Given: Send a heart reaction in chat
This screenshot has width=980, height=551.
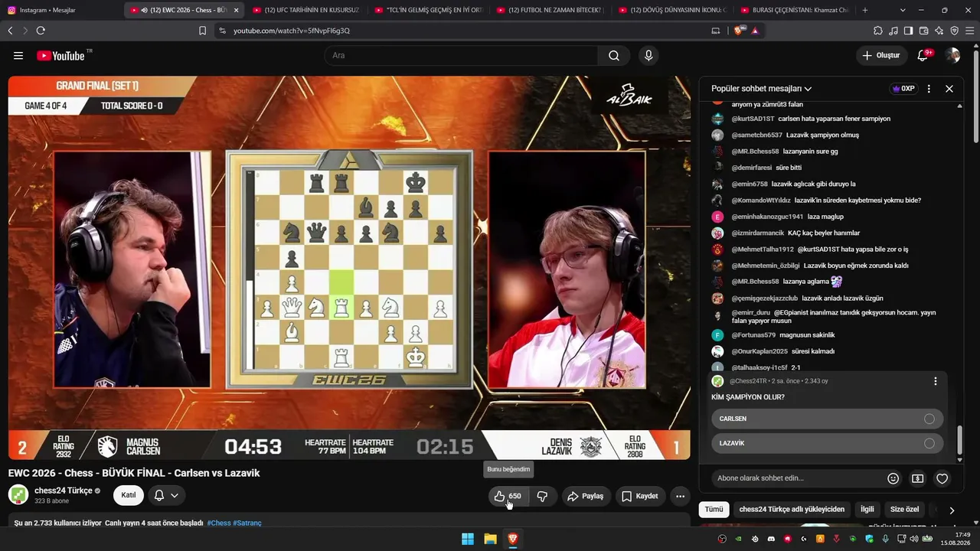Looking at the screenshot, I should tap(942, 478).
